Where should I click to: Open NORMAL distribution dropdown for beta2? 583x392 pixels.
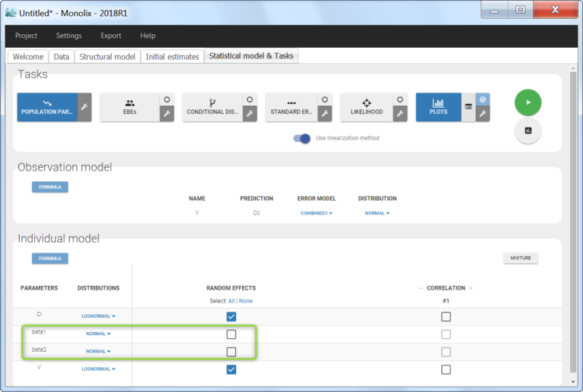[98, 351]
